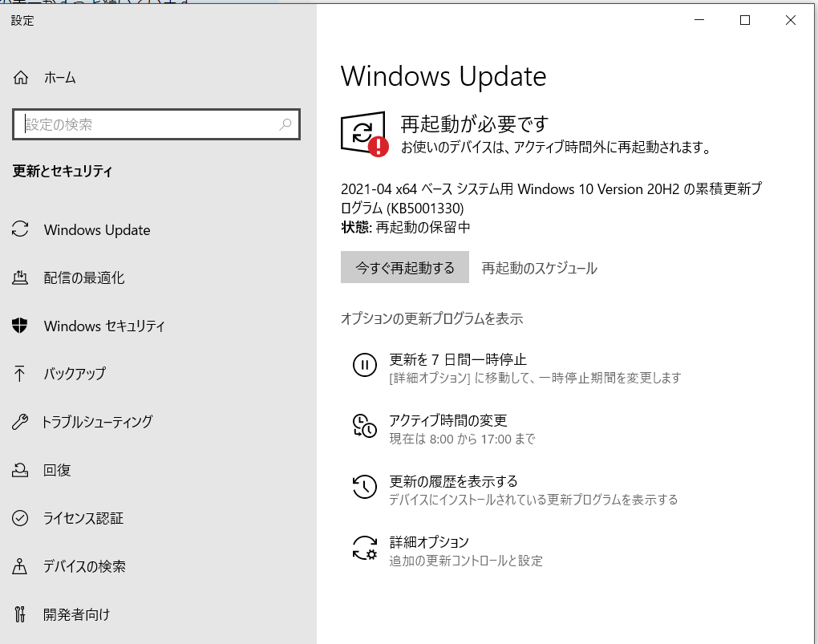
Task: Click the 回復 recovery icon
Action: point(20,470)
